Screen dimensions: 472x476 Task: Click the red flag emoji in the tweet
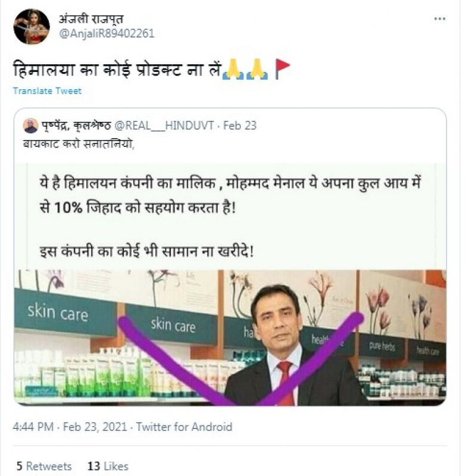pos(282,70)
